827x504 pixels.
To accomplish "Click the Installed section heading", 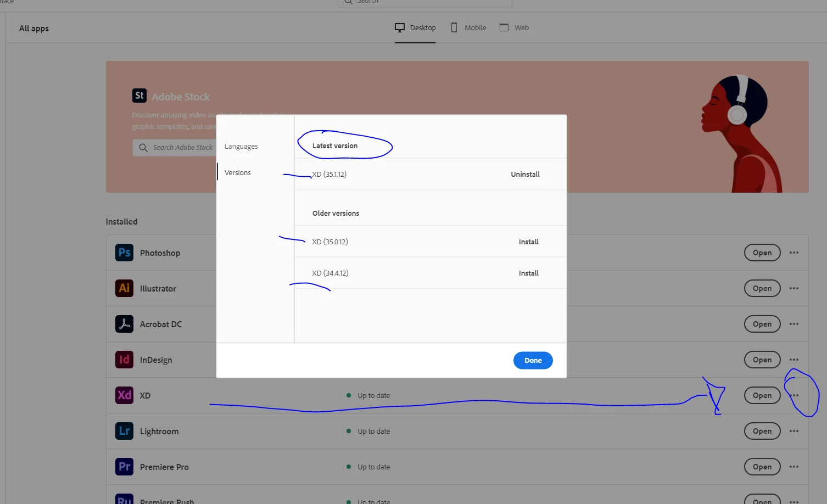I will [121, 222].
